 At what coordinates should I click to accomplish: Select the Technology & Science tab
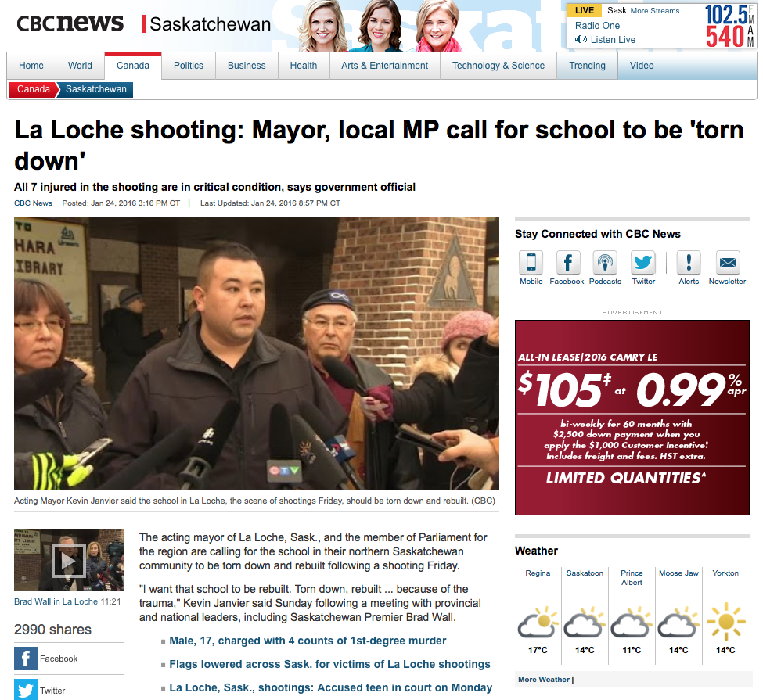[x=498, y=66]
